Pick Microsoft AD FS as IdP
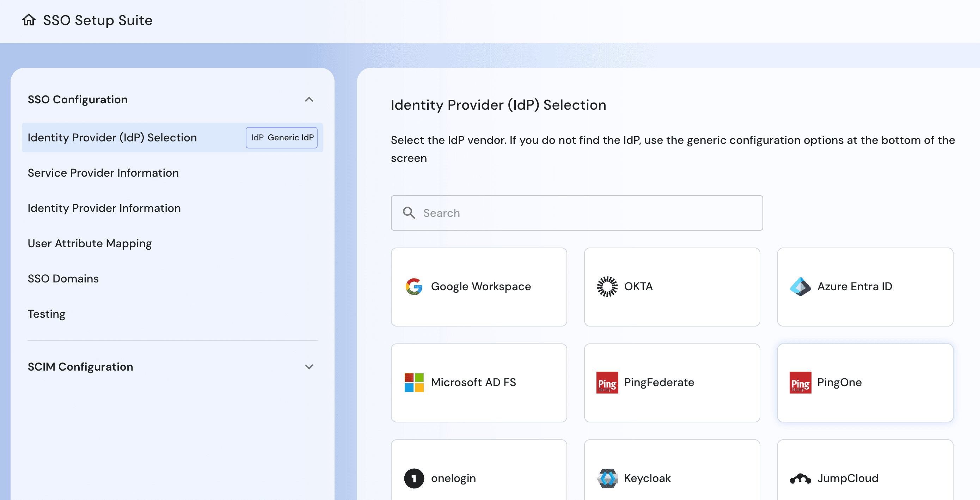980x500 pixels. click(479, 383)
